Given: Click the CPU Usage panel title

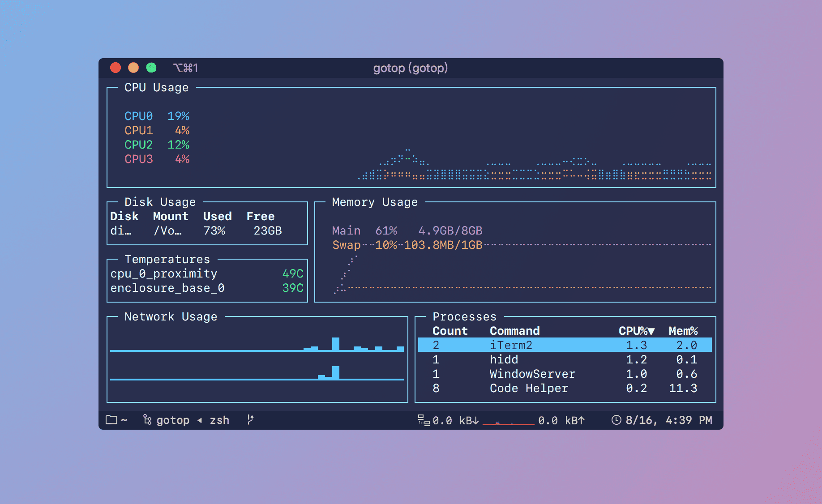Looking at the screenshot, I should pos(156,87).
